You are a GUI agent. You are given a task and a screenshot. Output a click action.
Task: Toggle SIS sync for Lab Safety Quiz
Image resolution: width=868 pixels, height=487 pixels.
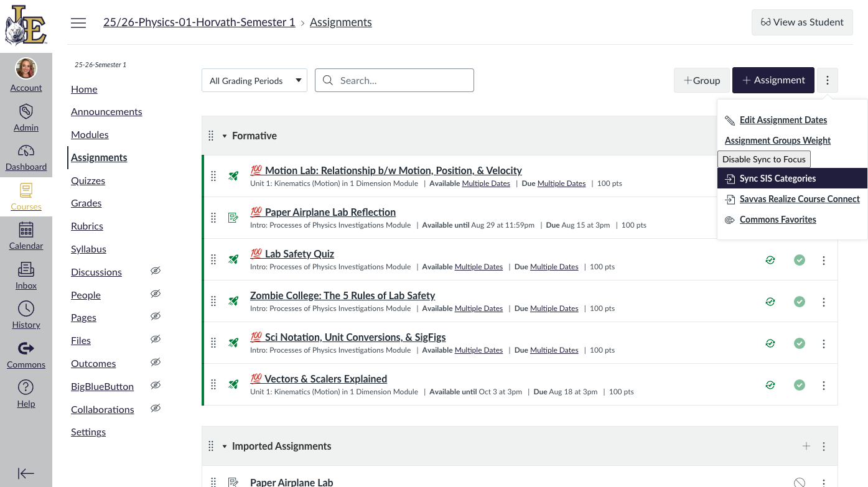pos(770,260)
